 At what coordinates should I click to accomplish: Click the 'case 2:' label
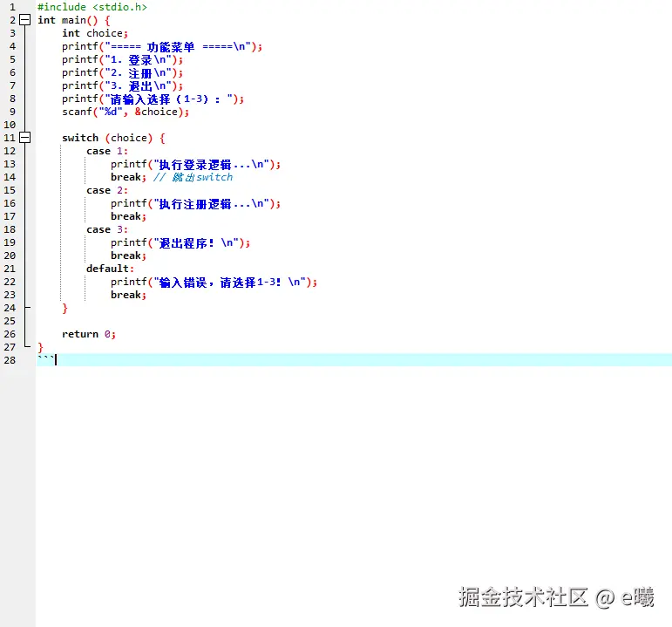click(107, 190)
